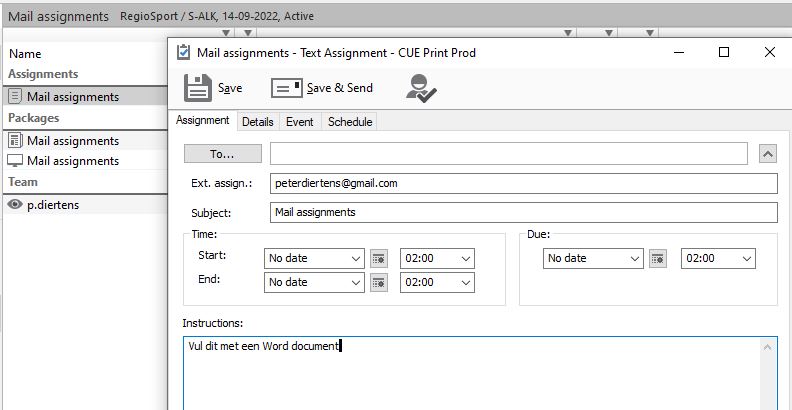Viewport: 792px width, 410px height.
Task: Select the print package Mail assignments
Action: [x=72, y=141]
